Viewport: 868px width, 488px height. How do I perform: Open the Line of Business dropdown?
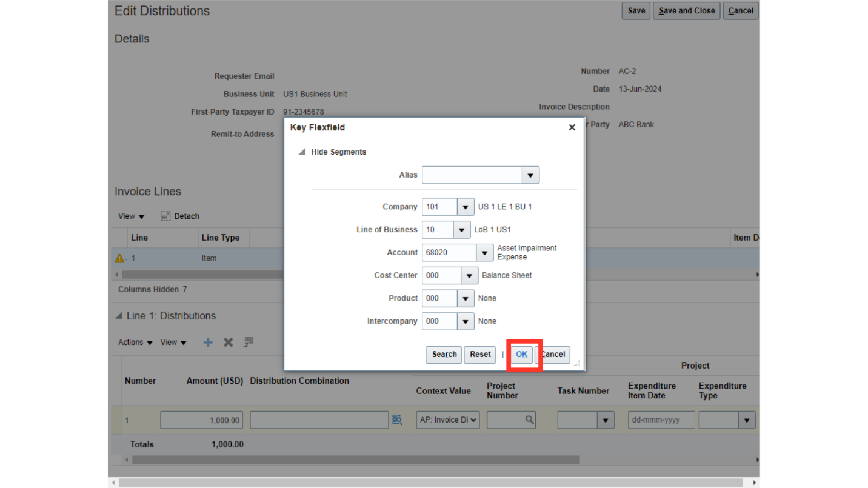[462, 230]
